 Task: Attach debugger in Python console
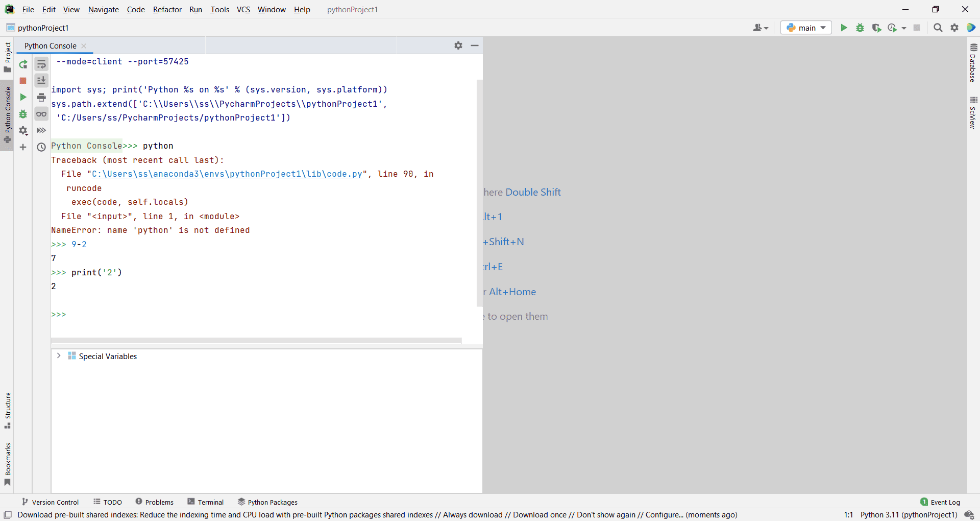pos(23,114)
